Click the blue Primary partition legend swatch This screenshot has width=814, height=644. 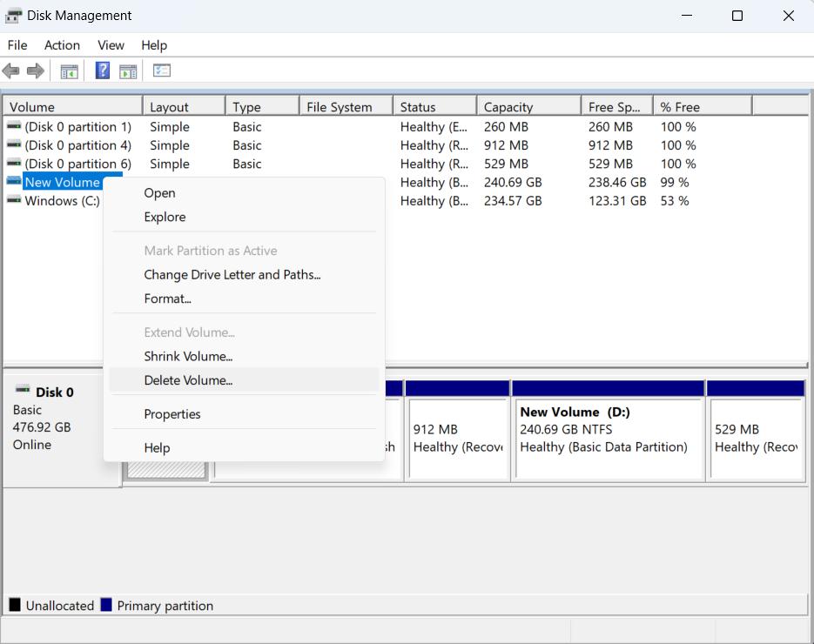(106, 605)
